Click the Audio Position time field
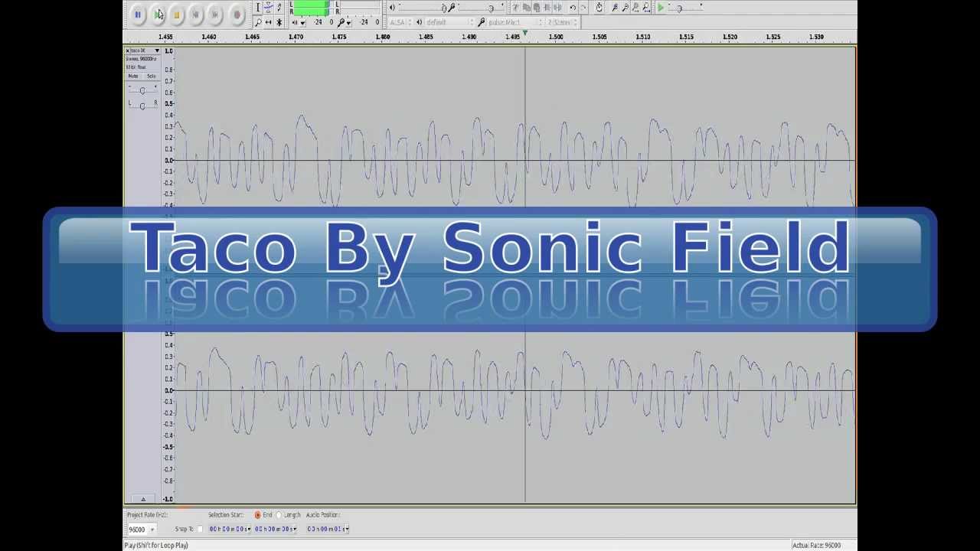Screen dimensions: 980x551 [x=328, y=529]
